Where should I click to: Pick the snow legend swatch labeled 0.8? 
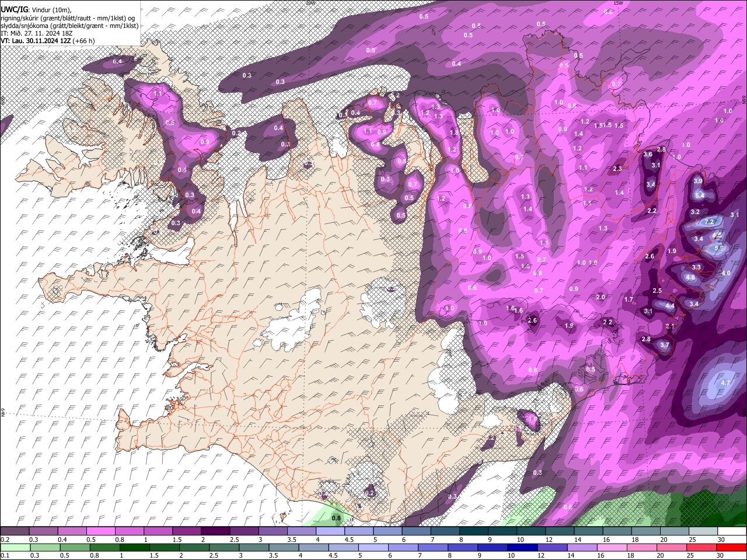pos(129,531)
